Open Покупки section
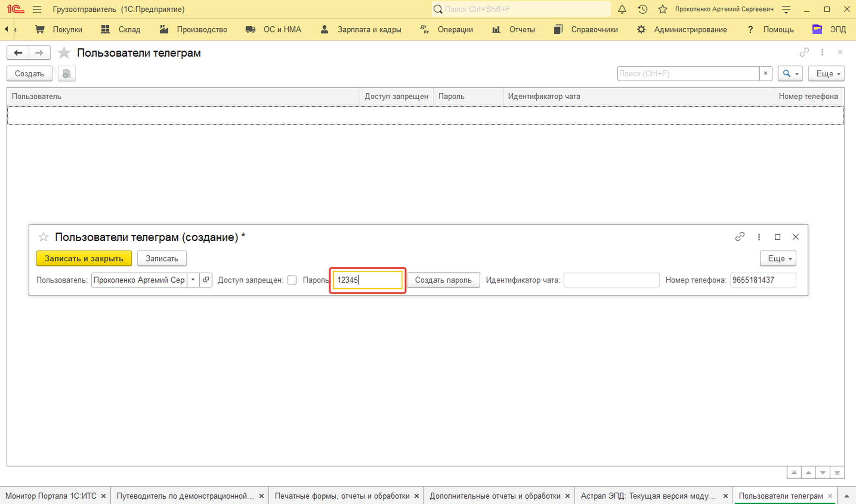This screenshot has width=856, height=504. coord(59,29)
